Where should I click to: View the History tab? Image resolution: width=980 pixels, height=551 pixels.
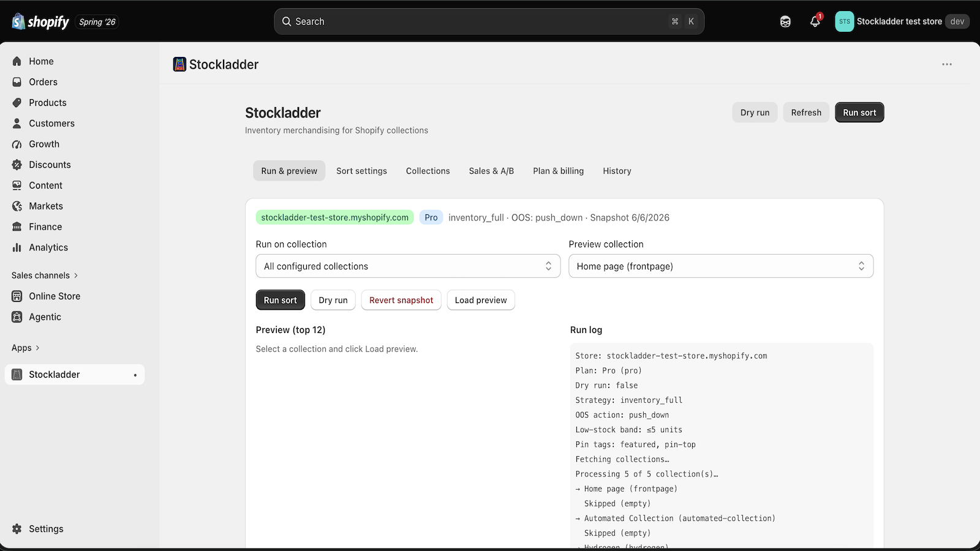pyautogui.click(x=617, y=171)
